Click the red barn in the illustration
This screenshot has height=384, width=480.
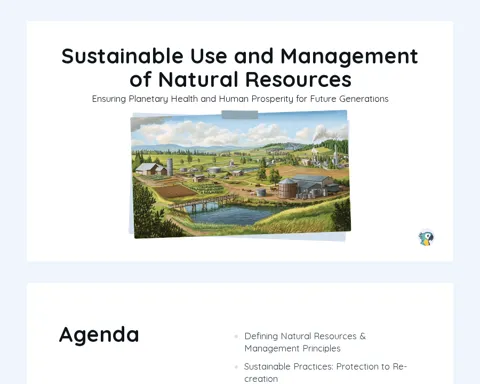152,169
